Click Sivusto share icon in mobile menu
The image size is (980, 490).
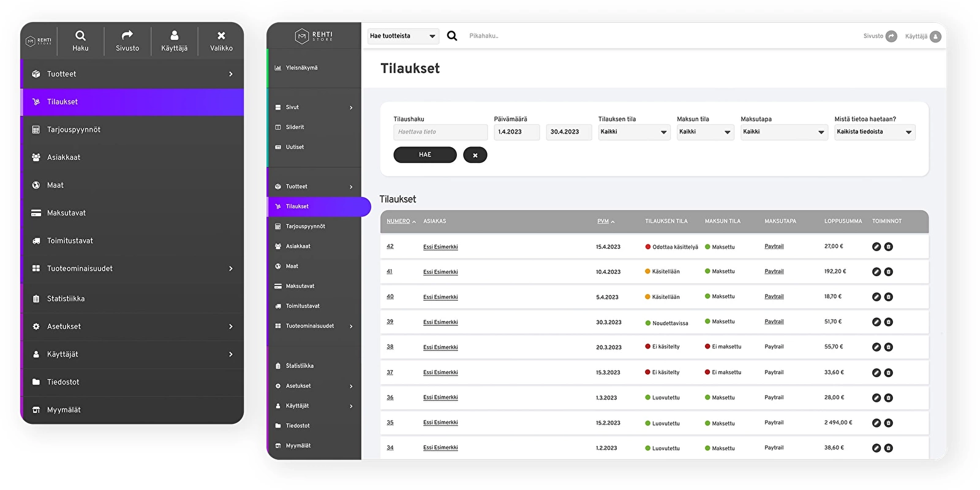click(127, 41)
